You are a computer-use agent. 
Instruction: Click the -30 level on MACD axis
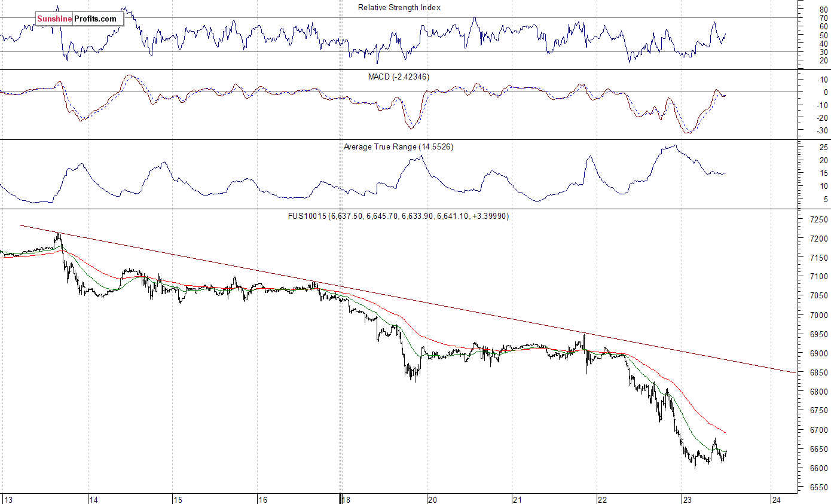pos(821,131)
